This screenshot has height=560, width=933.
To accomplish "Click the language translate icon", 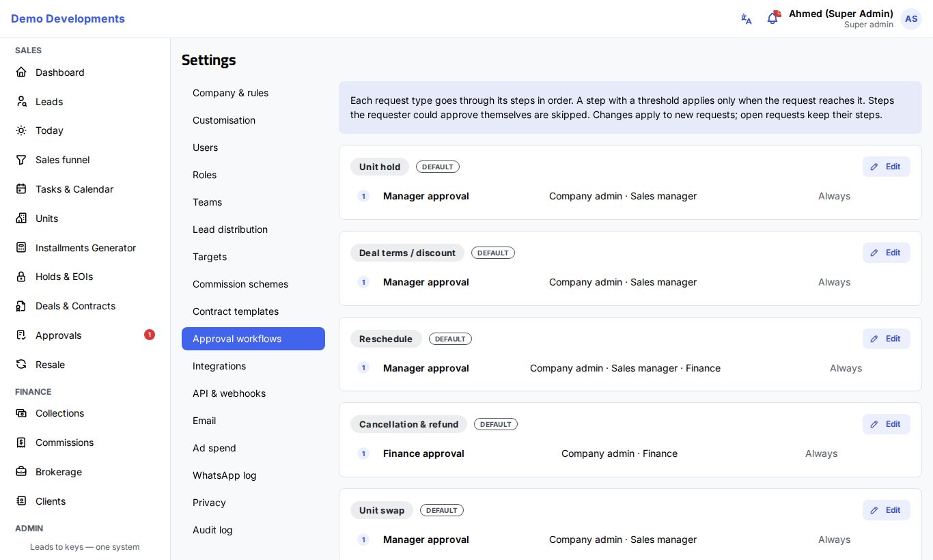I will [747, 19].
